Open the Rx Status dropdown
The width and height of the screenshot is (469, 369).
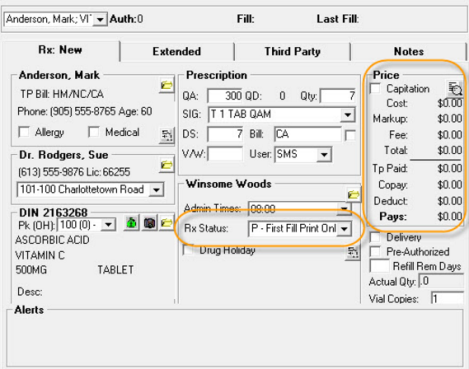[344, 229]
